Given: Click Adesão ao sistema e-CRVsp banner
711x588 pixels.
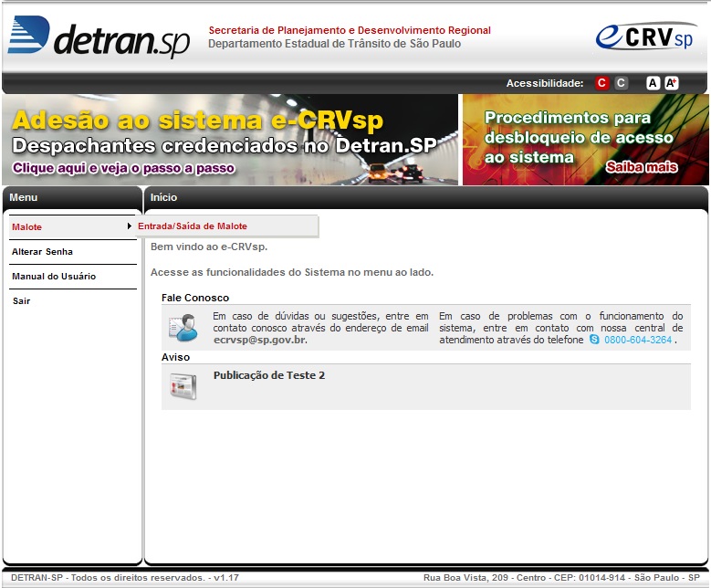Looking at the screenshot, I should click(x=230, y=140).
